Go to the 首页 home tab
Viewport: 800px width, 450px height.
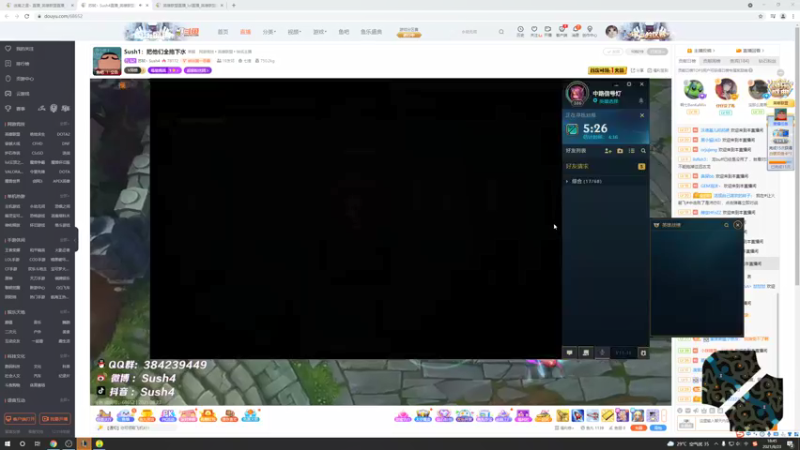point(223,32)
